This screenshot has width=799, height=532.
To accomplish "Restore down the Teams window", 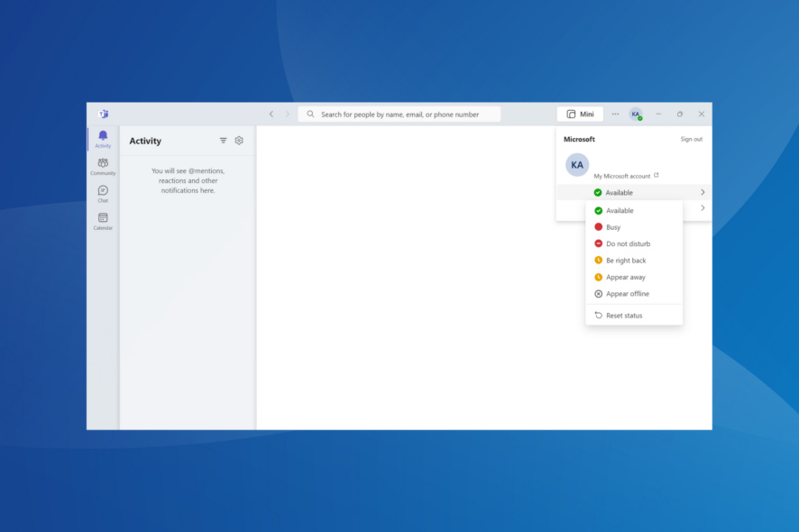I will [x=680, y=115].
